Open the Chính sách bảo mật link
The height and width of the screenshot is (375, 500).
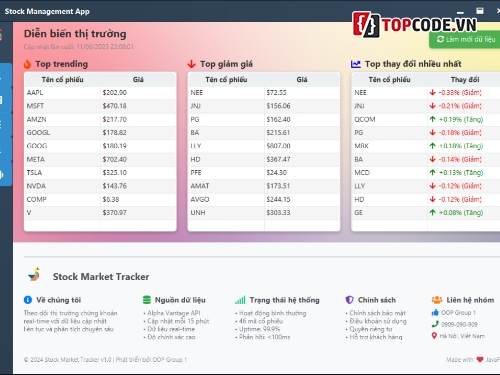pyautogui.click(x=377, y=313)
